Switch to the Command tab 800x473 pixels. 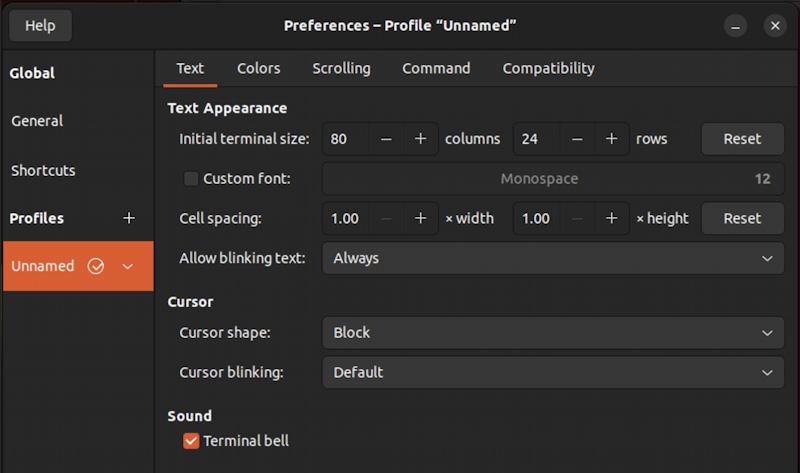[436, 68]
